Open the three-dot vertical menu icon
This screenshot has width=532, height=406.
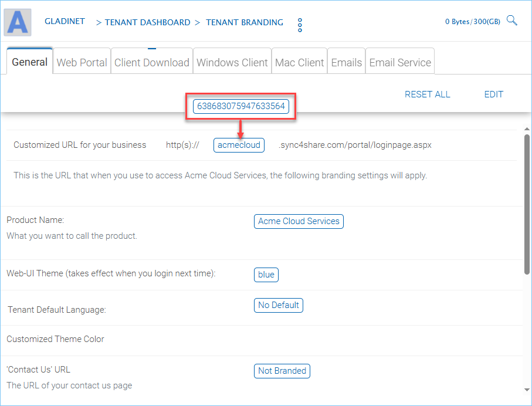(300, 25)
